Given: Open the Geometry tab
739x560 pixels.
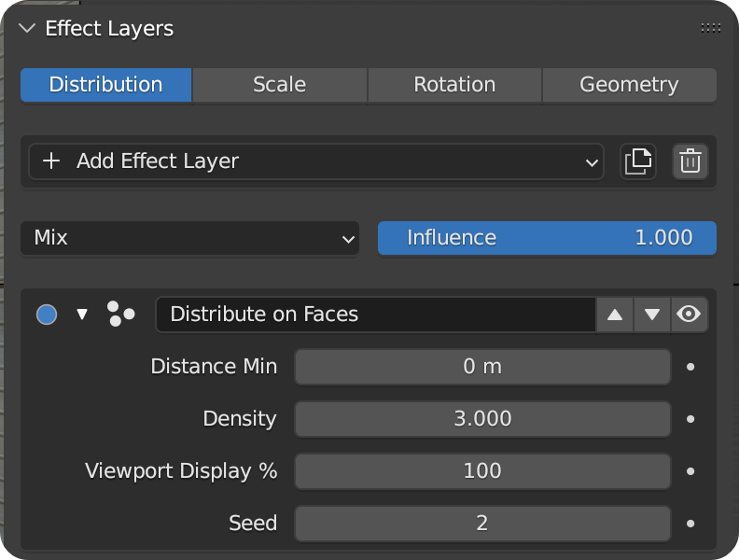Looking at the screenshot, I should 629,85.
